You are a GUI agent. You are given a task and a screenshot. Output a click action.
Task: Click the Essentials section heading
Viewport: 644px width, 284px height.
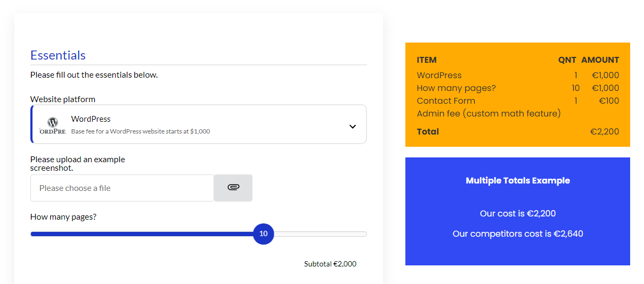58,55
